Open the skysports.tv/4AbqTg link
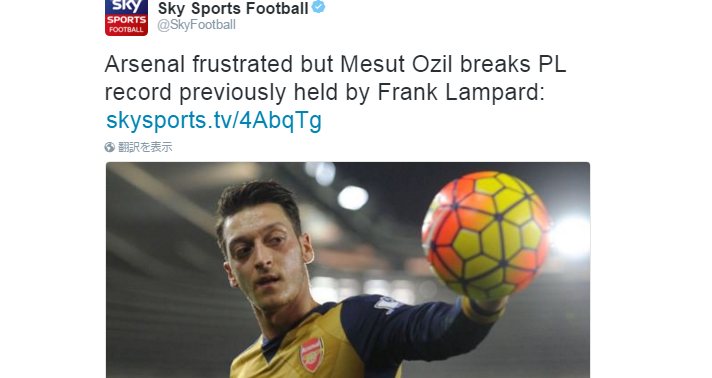 [x=214, y=120]
